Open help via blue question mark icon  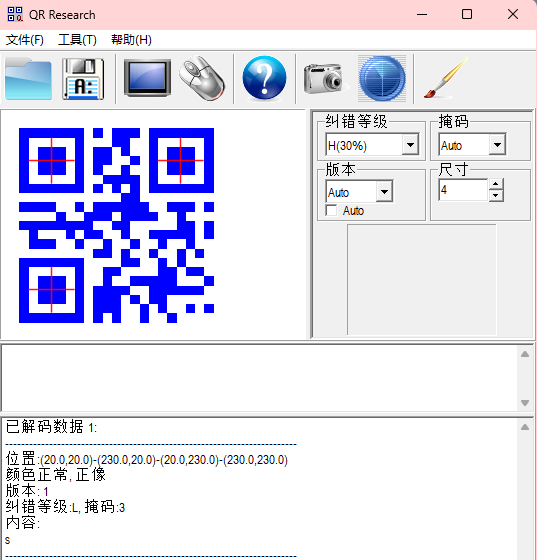(x=264, y=78)
